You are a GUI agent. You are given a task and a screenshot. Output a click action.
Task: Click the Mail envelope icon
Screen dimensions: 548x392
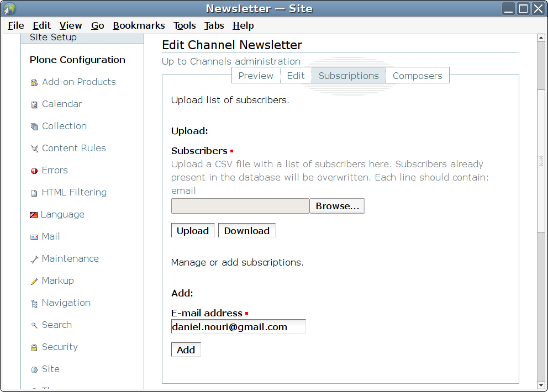pyautogui.click(x=34, y=237)
